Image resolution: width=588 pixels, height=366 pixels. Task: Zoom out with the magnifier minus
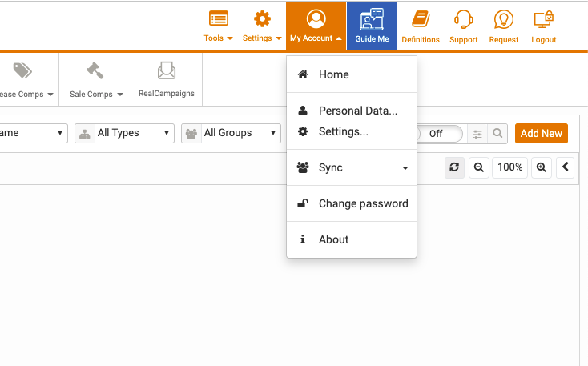(478, 167)
